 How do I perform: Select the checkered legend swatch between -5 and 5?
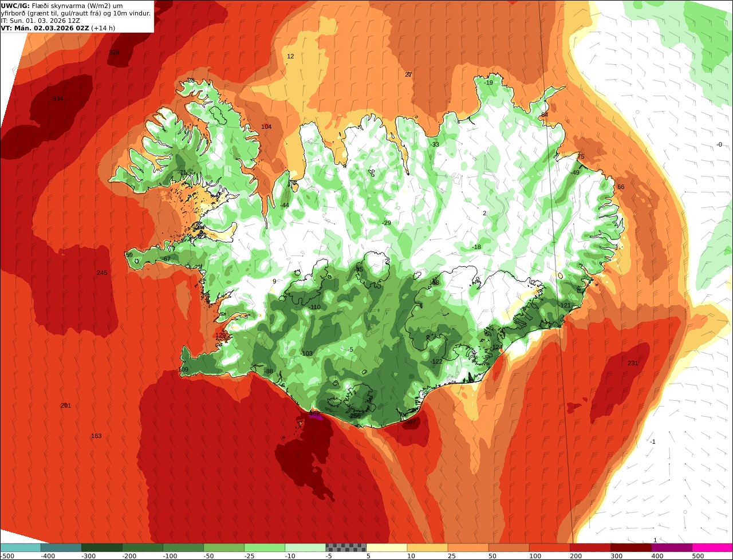click(346, 547)
